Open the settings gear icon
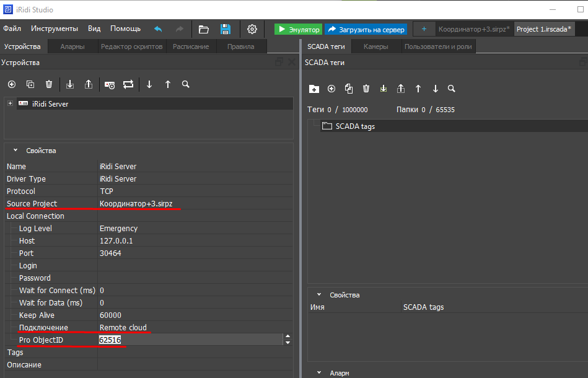Viewport: 588px width, 378px height. (x=252, y=29)
